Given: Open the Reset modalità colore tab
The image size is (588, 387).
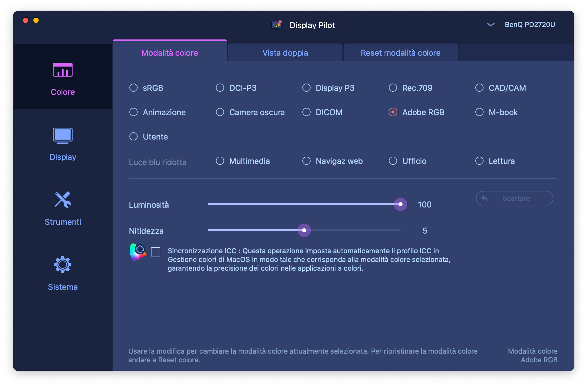Looking at the screenshot, I should point(401,53).
